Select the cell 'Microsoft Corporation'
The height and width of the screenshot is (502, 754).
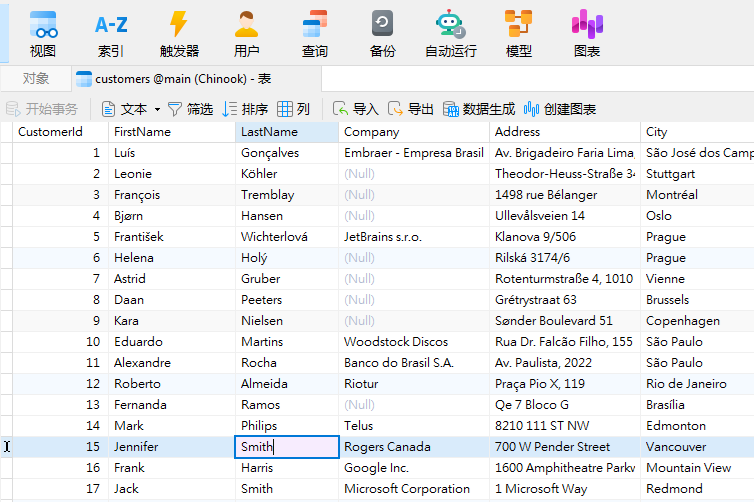414,489
